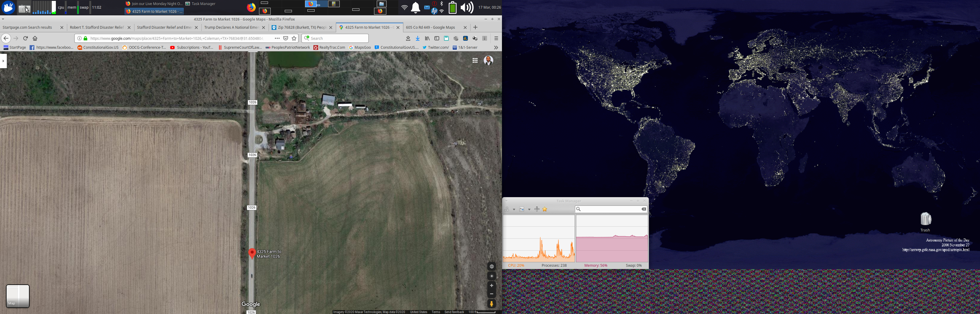The image size is (980, 314).
Task: Open RealtyTrac.Com bookmark
Action: (x=330, y=48)
